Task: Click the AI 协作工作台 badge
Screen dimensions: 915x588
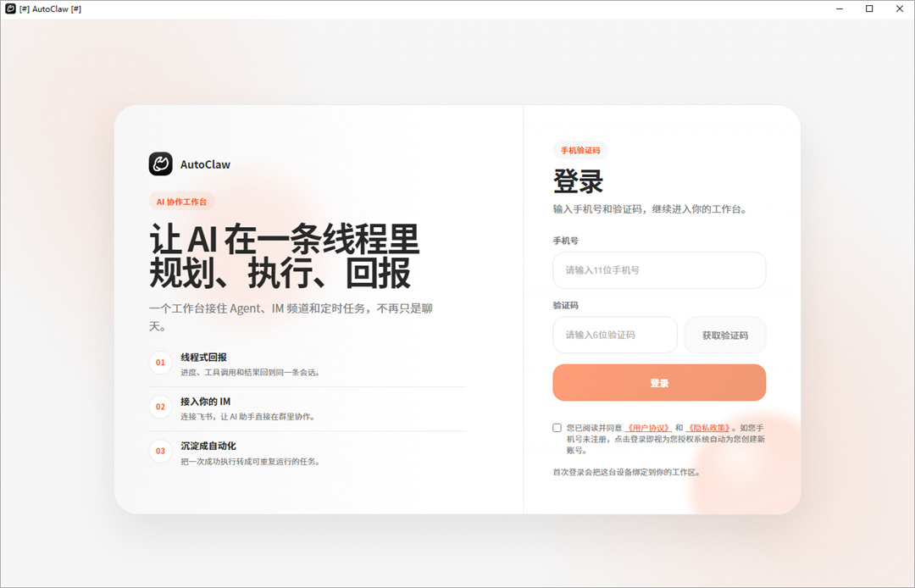Action: pyautogui.click(x=181, y=202)
